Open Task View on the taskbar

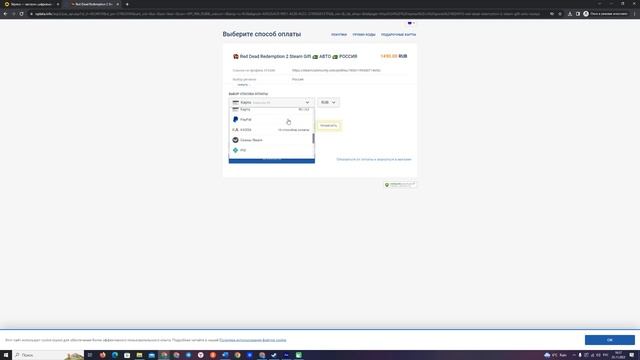(x=90, y=355)
